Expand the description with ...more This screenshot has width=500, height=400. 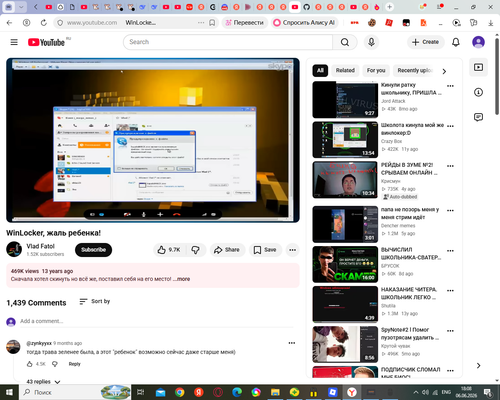[182, 279]
